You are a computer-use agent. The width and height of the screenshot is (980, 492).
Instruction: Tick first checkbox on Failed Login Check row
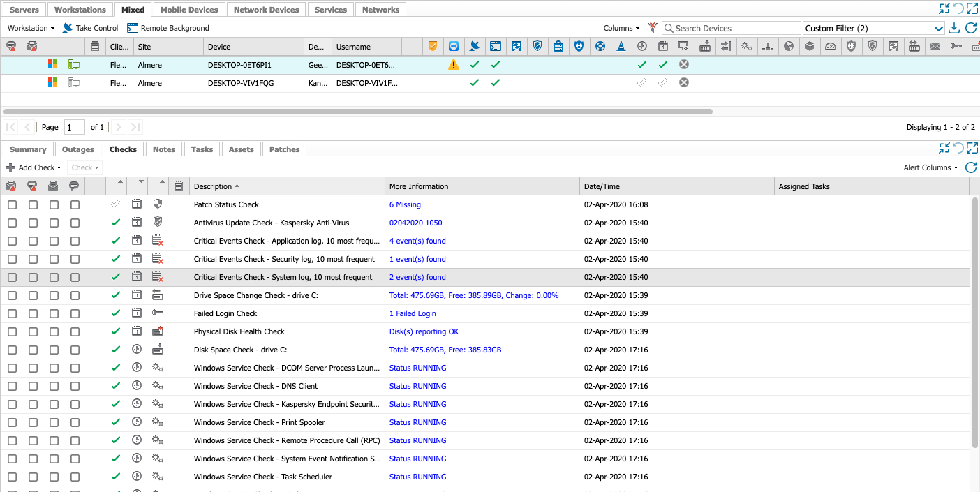point(12,314)
